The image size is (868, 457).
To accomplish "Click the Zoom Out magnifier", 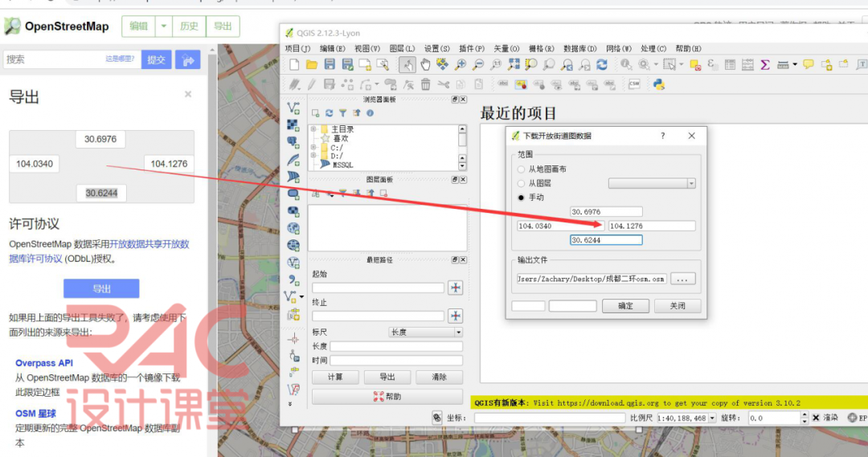I will (477, 65).
